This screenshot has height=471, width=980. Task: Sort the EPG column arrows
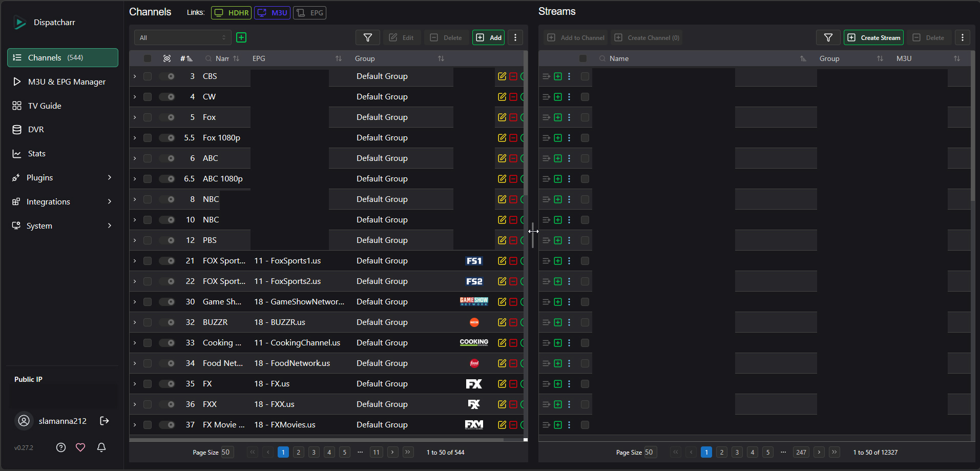tap(339, 58)
